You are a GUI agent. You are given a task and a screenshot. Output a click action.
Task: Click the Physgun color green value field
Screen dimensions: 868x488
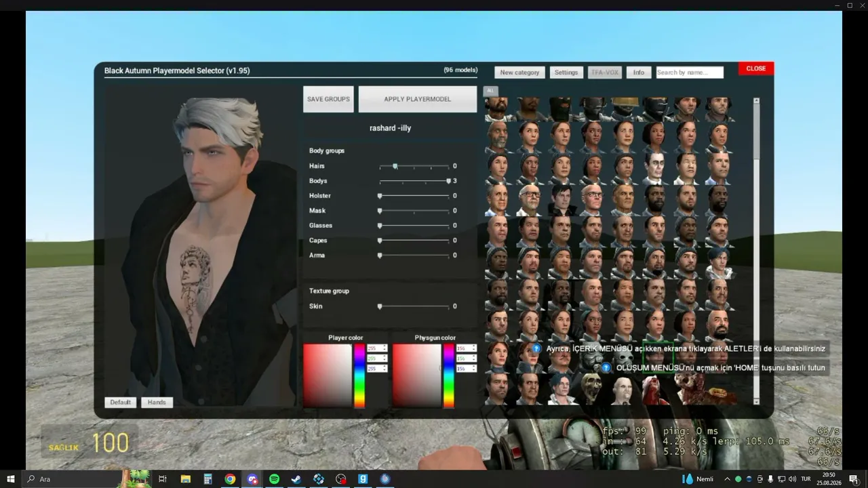(467, 359)
